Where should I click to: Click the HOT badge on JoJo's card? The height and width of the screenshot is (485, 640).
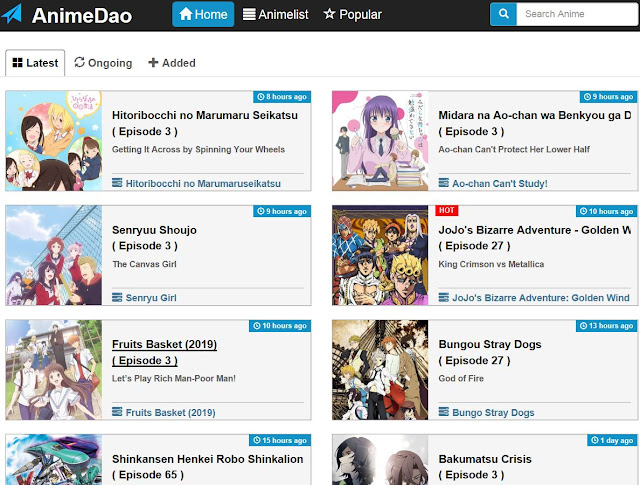[x=447, y=210]
